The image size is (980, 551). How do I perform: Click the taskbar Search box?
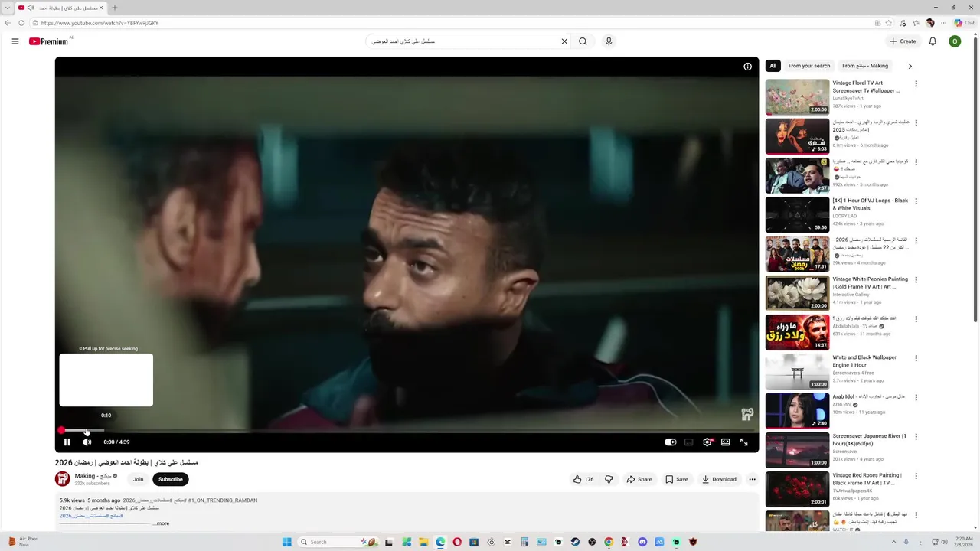(337, 542)
